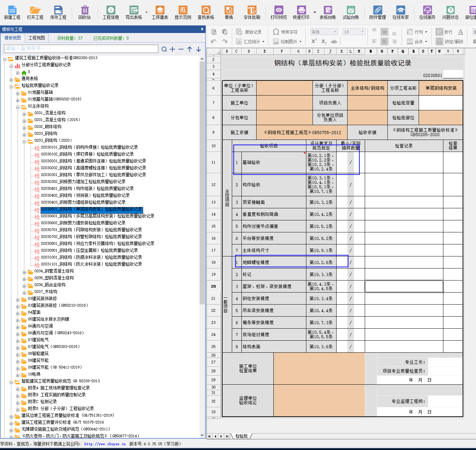
Task: Click the undo arrow icon
Action: tap(214, 41)
